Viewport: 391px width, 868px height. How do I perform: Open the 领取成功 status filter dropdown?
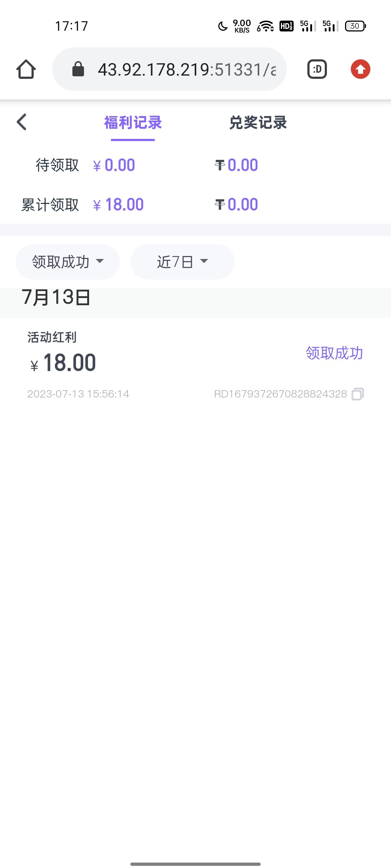pyautogui.click(x=68, y=262)
